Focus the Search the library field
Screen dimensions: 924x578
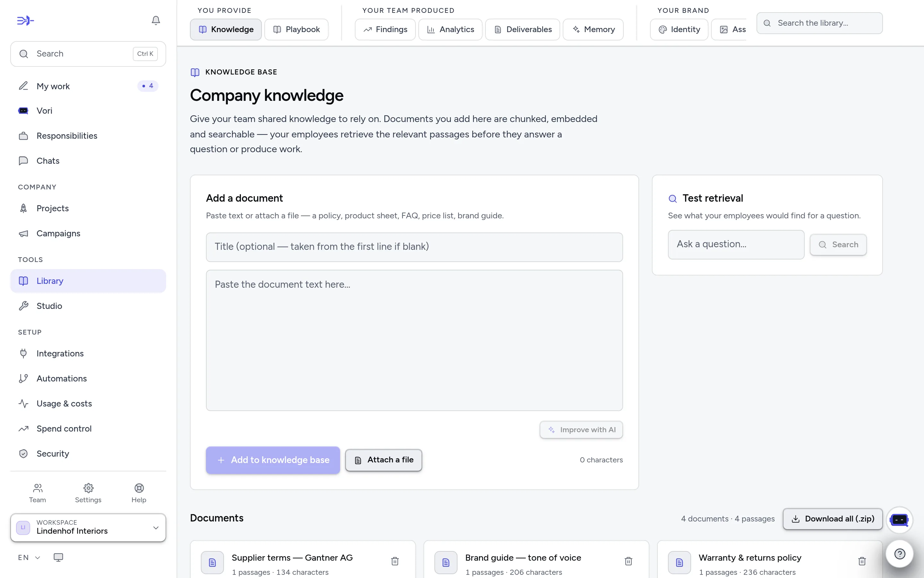click(x=819, y=23)
